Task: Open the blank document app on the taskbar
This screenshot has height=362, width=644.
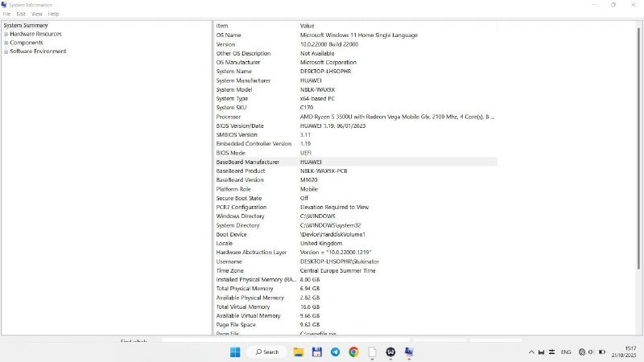Action: click(372, 352)
